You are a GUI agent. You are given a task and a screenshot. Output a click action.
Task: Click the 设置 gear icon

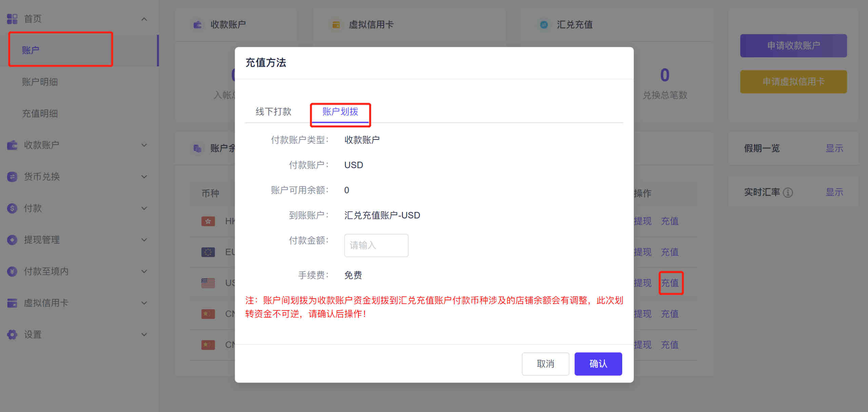pyautogui.click(x=12, y=335)
